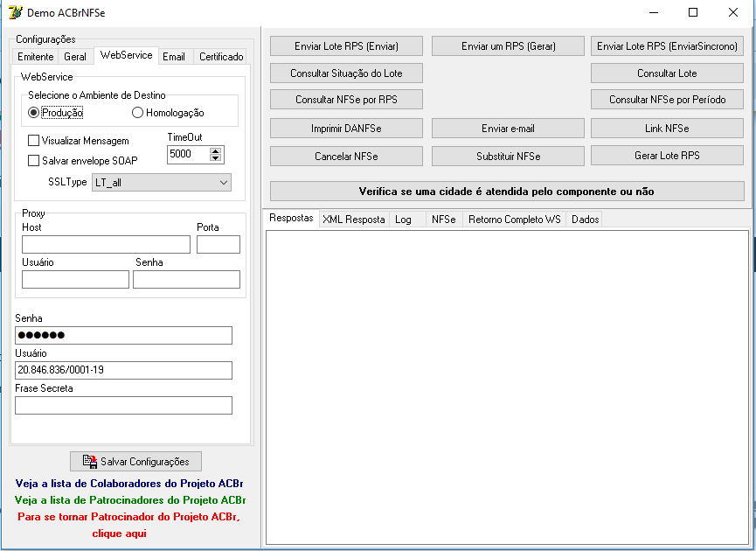
Task: Click the Cancelar NFSe button
Action: click(x=346, y=156)
